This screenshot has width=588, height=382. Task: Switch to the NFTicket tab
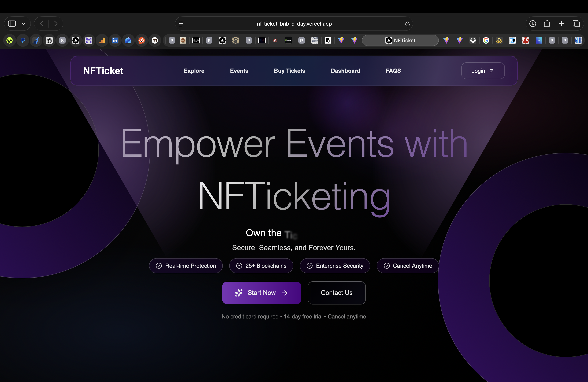point(400,40)
